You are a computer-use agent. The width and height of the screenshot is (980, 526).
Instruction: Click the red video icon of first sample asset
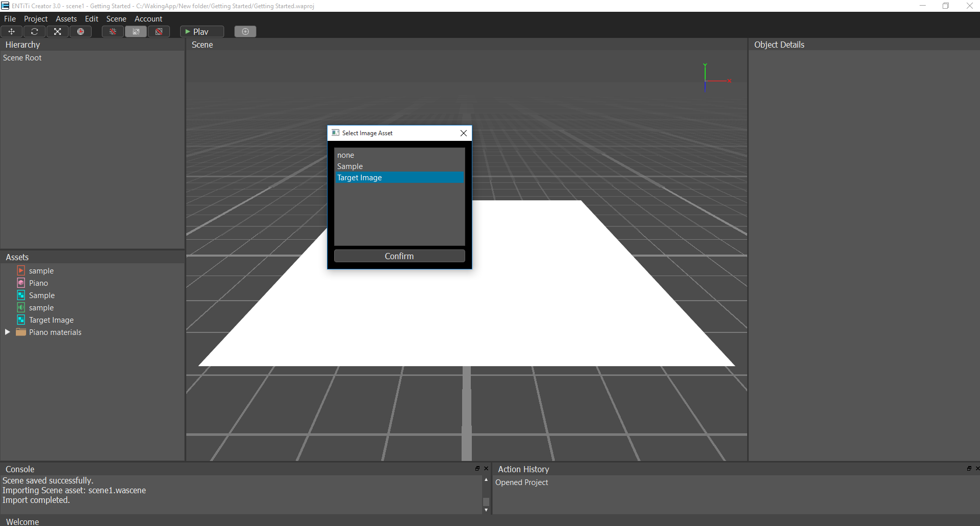point(21,270)
